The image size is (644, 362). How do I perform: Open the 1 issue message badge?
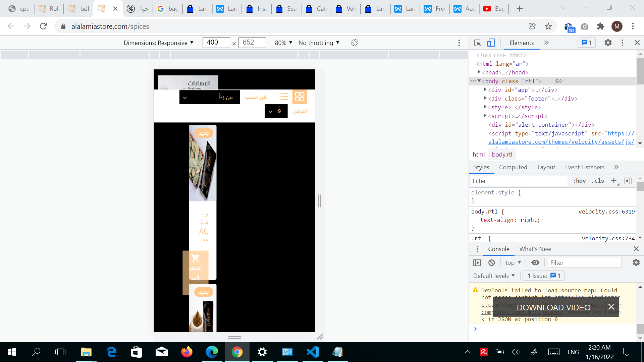pyautogui.click(x=586, y=43)
